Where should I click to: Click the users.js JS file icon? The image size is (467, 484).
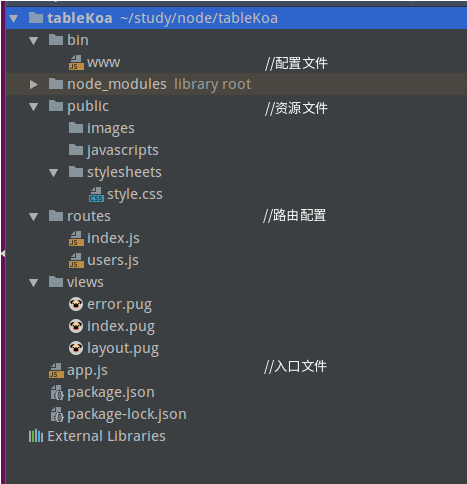76,260
